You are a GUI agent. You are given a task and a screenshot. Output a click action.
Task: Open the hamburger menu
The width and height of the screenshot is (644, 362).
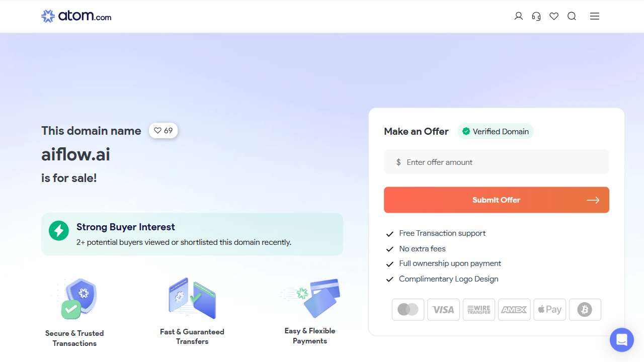click(595, 16)
